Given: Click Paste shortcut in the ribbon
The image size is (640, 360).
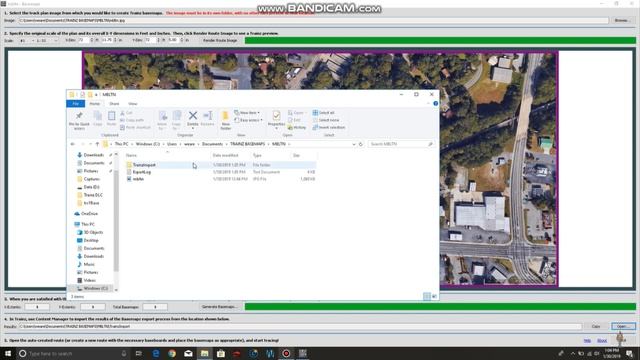Looking at the screenshot, I should (136, 127).
